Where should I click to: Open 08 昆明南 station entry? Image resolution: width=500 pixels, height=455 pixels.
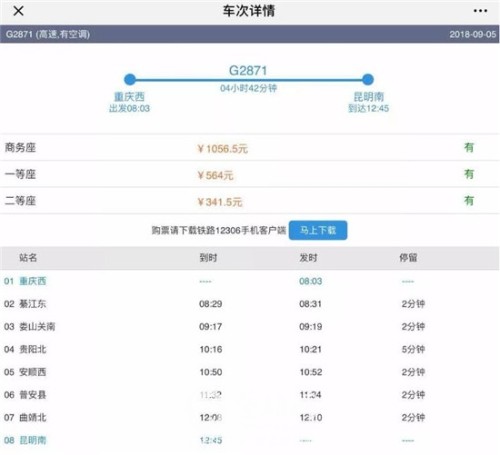[250, 440]
